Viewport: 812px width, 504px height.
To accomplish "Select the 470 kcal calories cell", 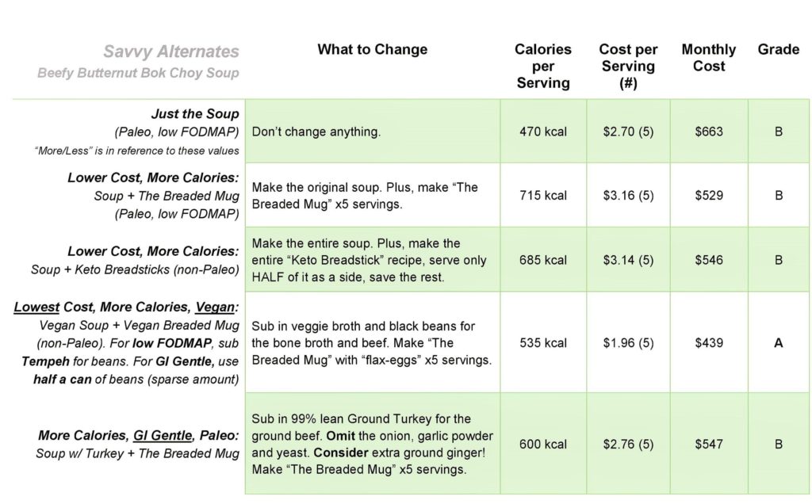I will [543, 132].
